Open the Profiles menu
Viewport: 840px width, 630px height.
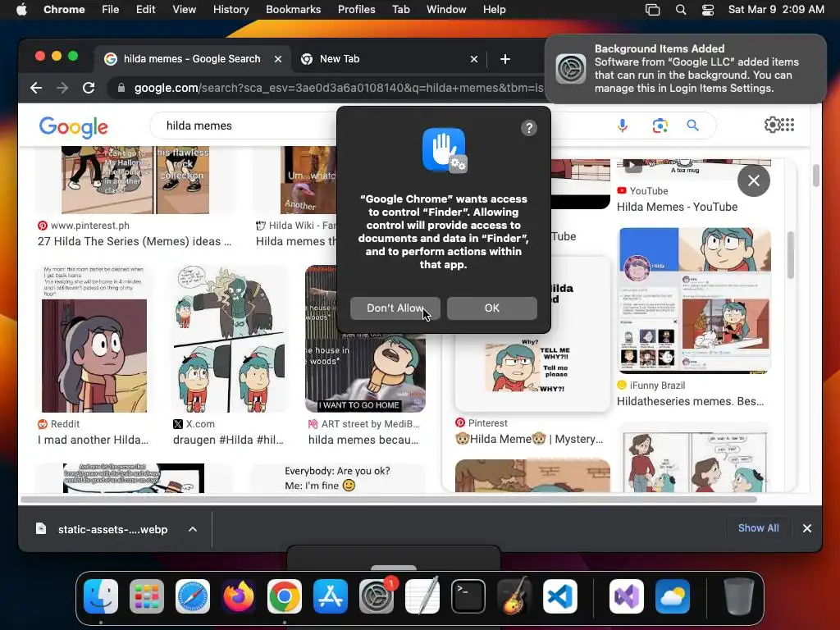(356, 10)
